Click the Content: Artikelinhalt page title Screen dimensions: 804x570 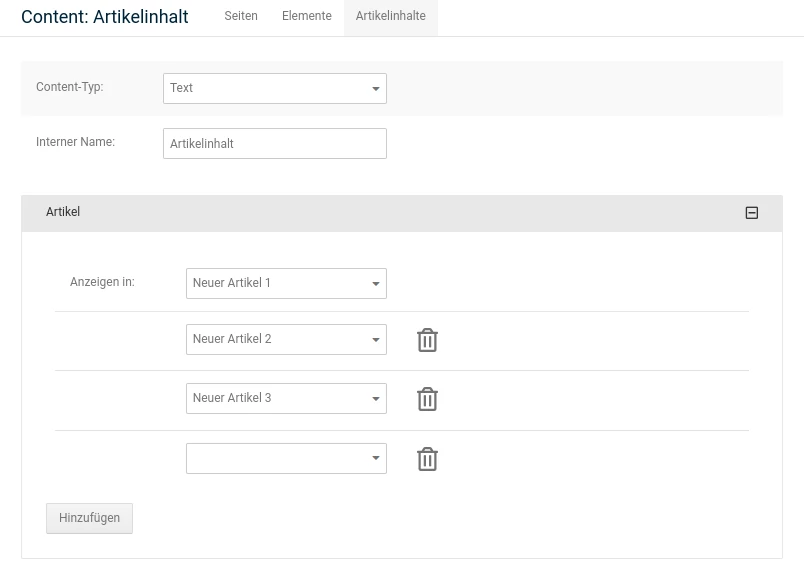coord(105,17)
